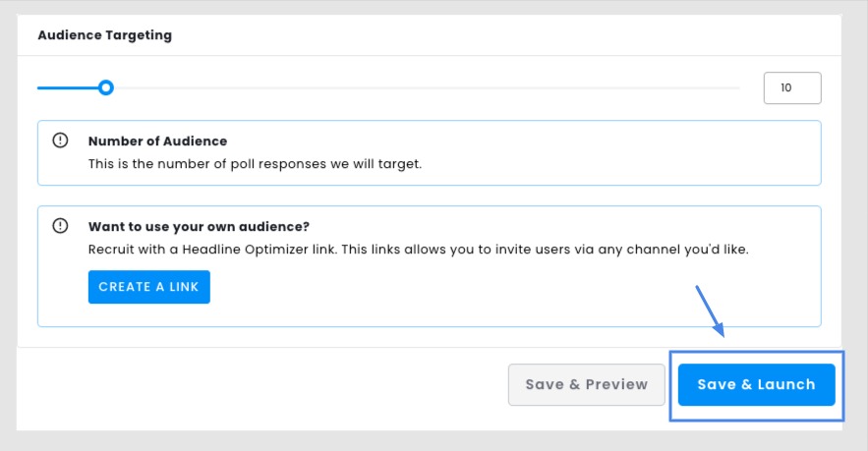Click the filled blue portion of the slider
The height and width of the screenshot is (451, 868).
[x=68, y=87]
